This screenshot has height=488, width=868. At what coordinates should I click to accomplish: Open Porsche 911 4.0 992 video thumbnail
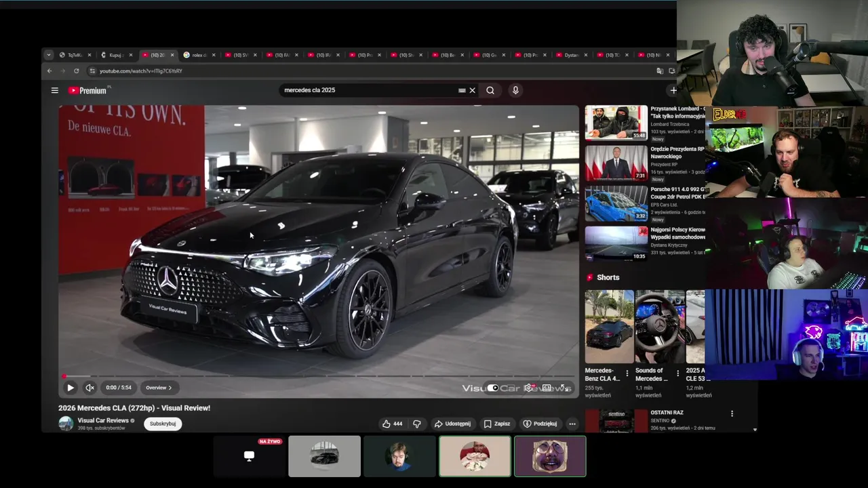616,203
